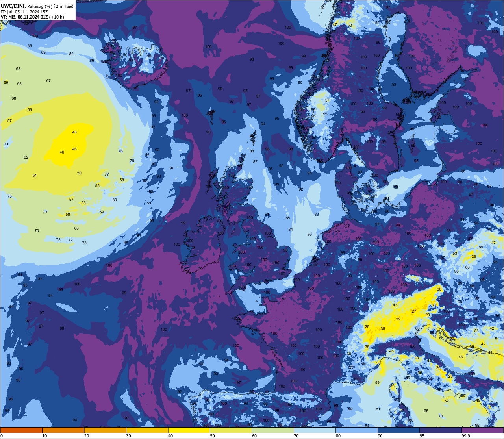Viewport: 504px width, 439px height.
Task: Click the '71' humidity value
Action: [6, 144]
